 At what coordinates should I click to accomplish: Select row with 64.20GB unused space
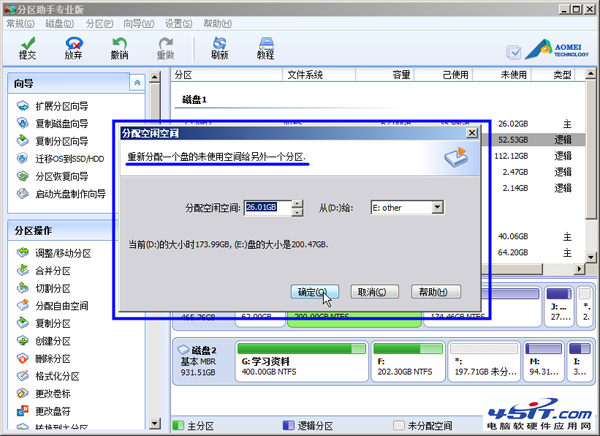coord(533,253)
